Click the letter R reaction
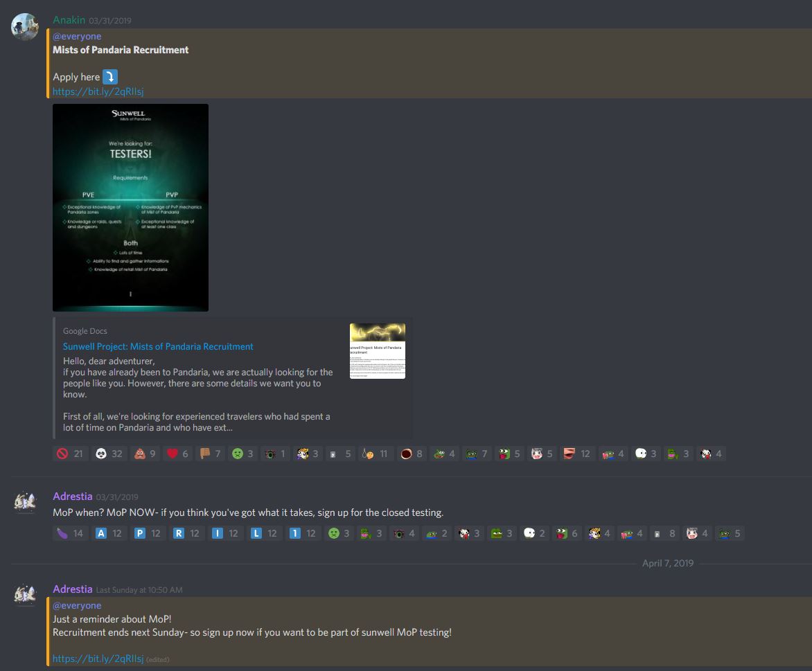This screenshot has height=671, width=812. 187,533
